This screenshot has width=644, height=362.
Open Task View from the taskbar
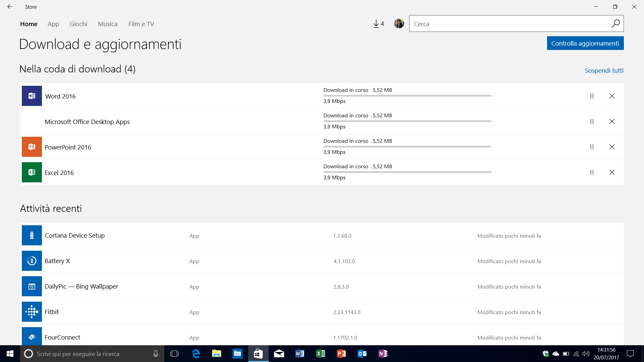[174, 354]
